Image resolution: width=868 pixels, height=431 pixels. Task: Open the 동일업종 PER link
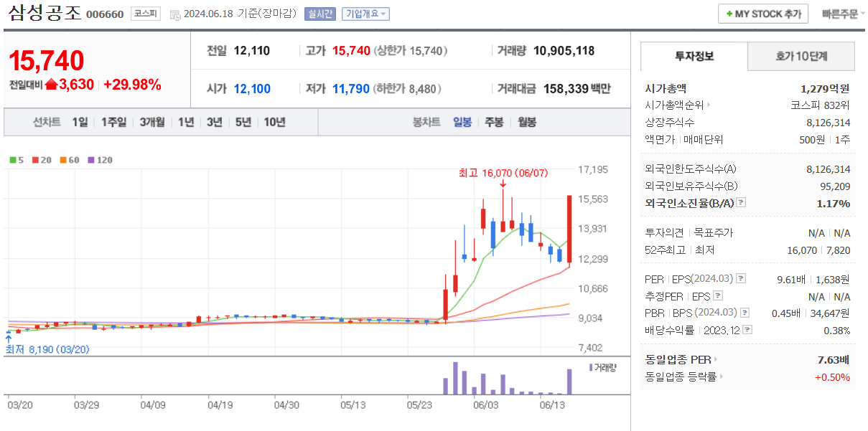[x=681, y=359]
